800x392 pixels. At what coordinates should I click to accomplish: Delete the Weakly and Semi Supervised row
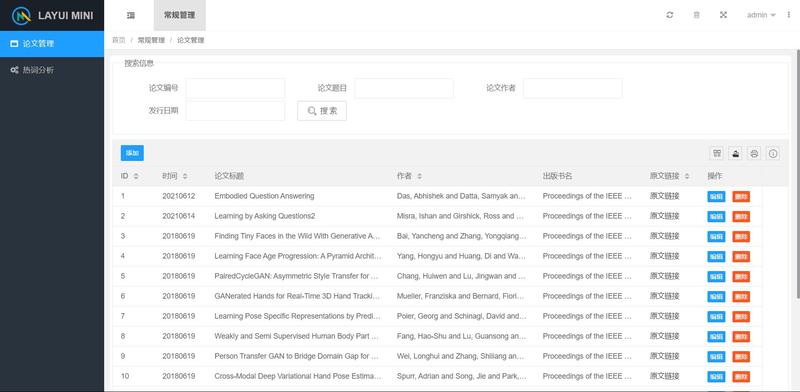(741, 336)
